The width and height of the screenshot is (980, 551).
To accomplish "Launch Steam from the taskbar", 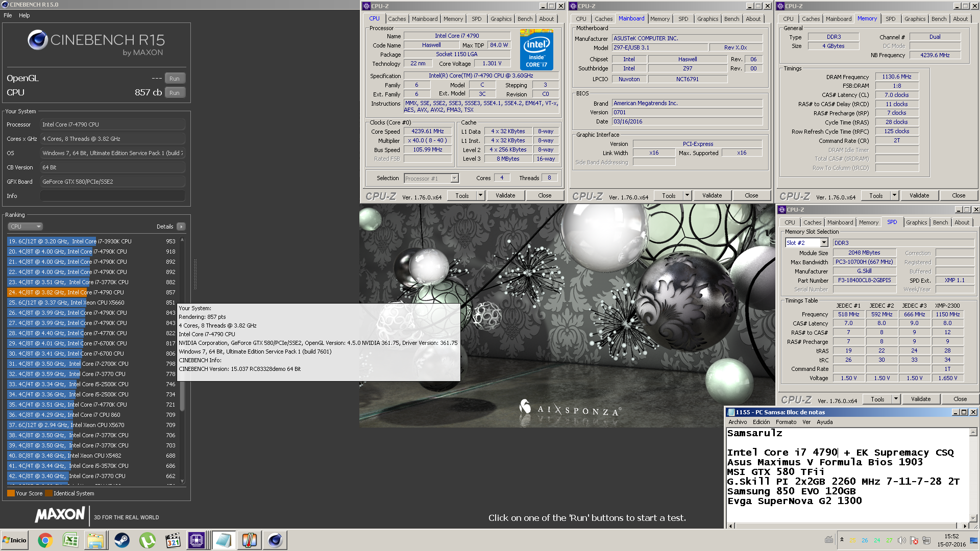I will (x=121, y=540).
